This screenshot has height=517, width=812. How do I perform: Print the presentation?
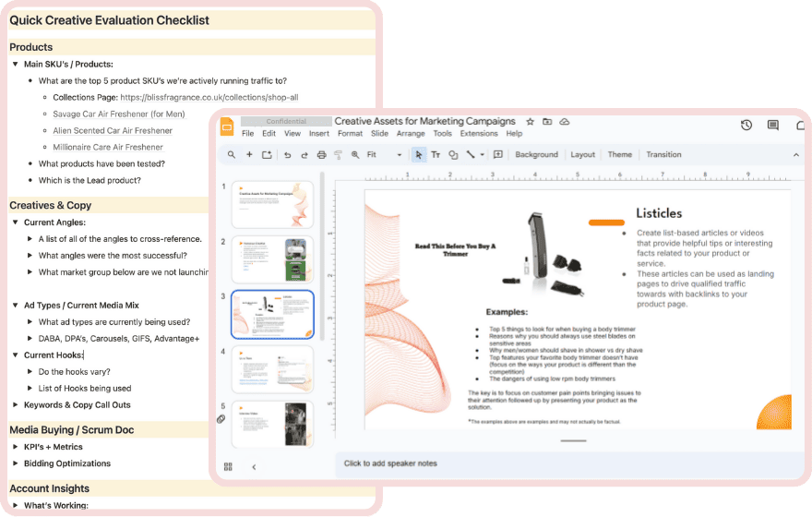pos(322,155)
